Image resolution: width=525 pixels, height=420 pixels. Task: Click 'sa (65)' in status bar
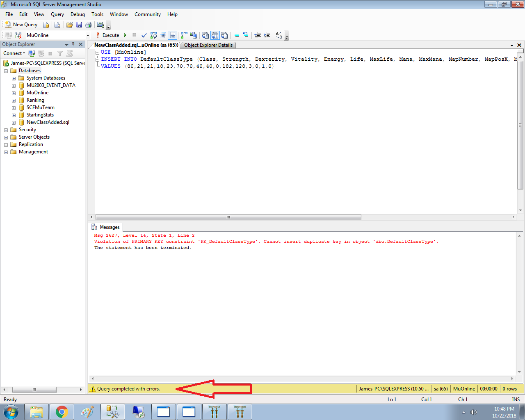pyautogui.click(x=441, y=389)
